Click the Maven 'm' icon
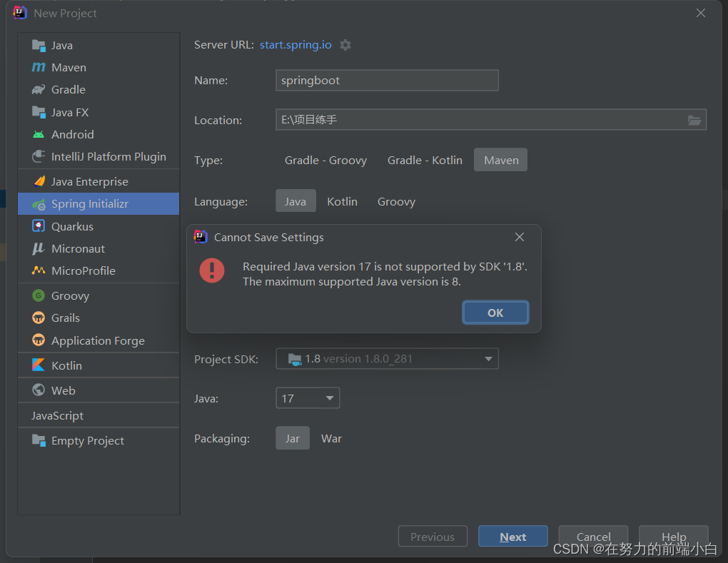The image size is (728, 563). click(x=39, y=67)
